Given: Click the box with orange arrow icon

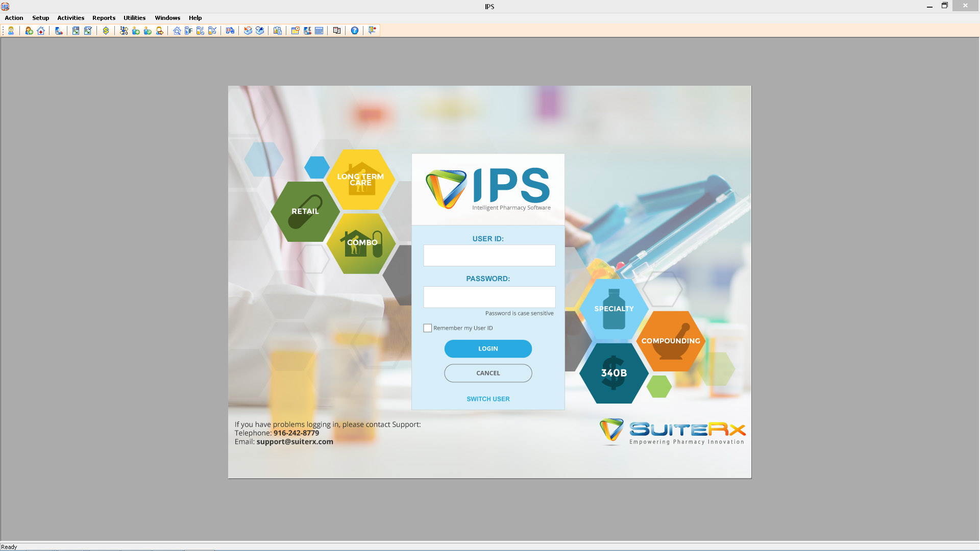Looking at the screenshot, I should [248, 31].
